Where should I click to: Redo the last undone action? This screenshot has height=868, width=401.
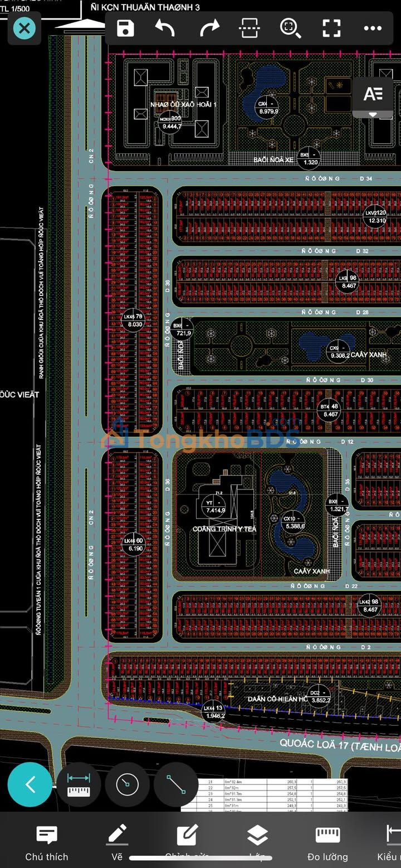[209, 28]
